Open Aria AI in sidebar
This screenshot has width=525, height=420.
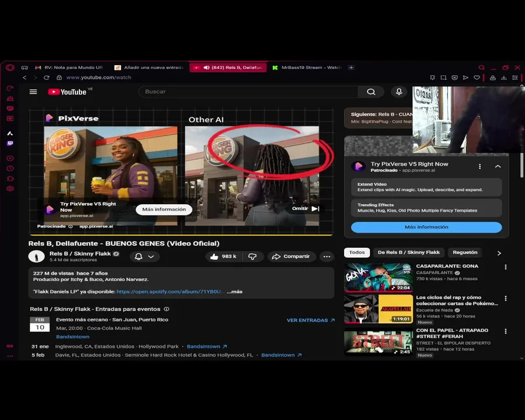tap(10, 134)
